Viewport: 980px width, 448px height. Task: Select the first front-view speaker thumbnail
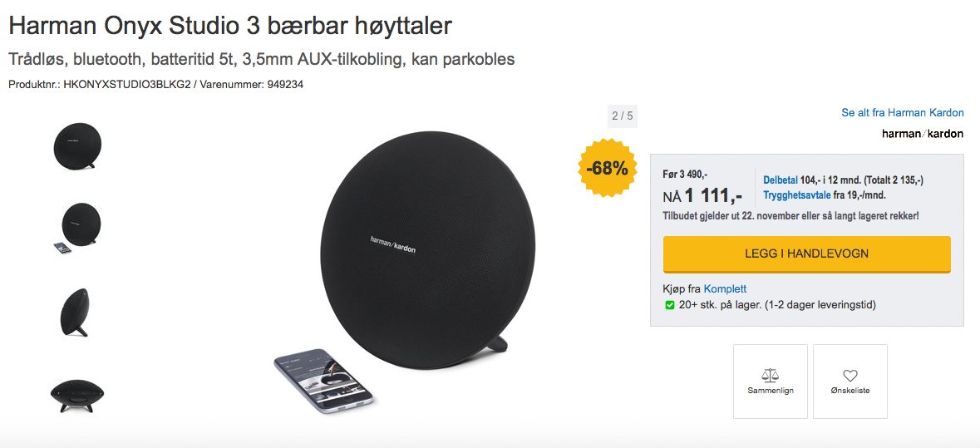click(x=77, y=145)
